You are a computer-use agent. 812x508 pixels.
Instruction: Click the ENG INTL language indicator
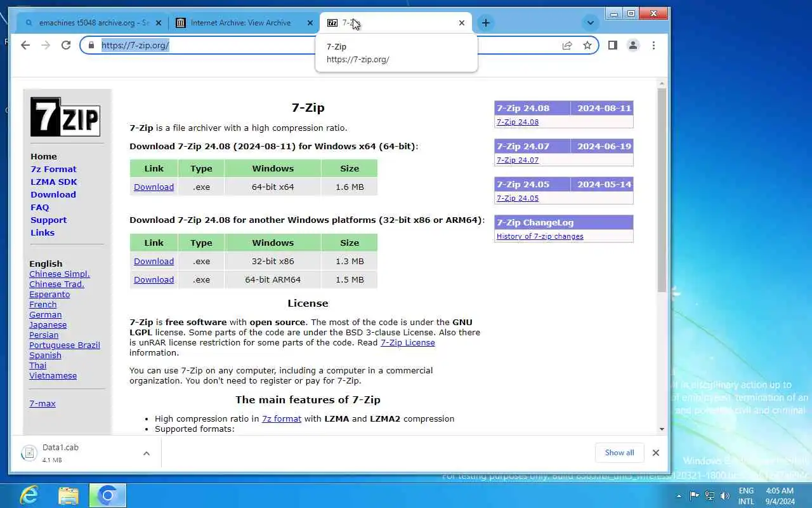click(746, 496)
